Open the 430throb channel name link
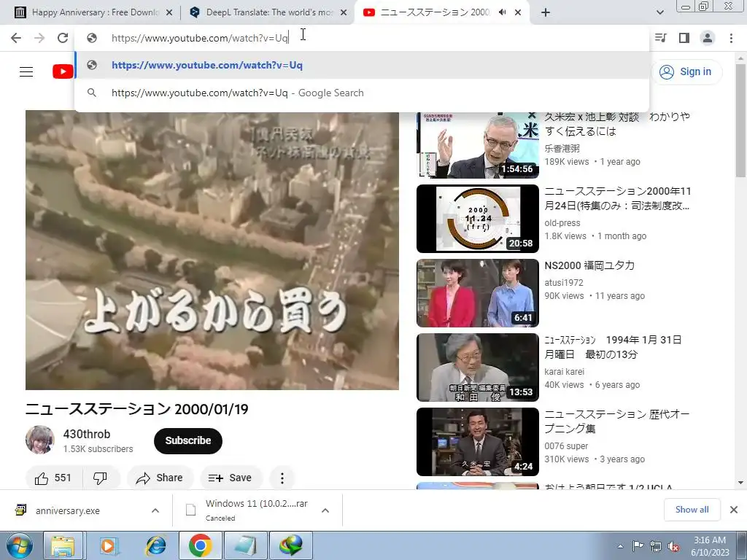This screenshot has width=747, height=560. point(87,435)
